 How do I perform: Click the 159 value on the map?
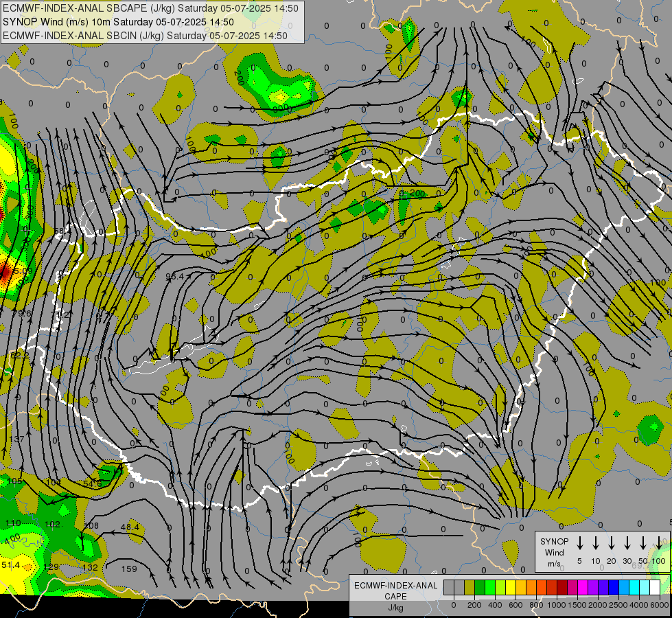click(129, 569)
